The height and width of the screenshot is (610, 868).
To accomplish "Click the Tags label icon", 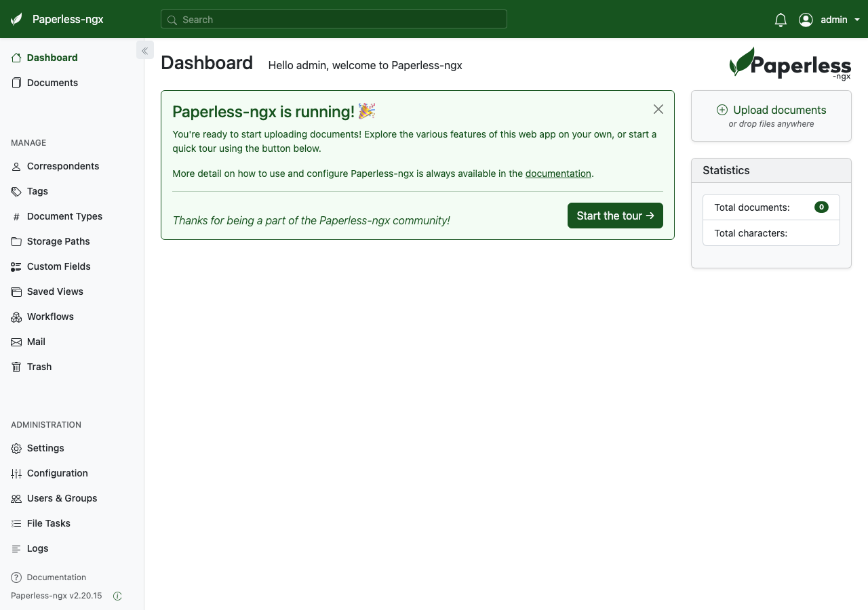I will 16,191.
